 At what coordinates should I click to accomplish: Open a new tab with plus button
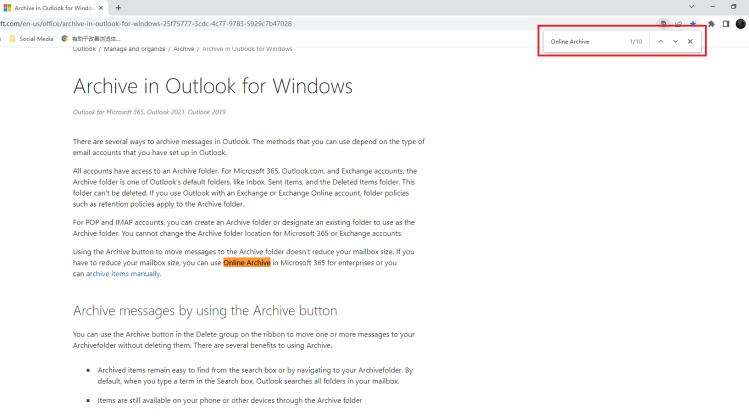[x=119, y=7]
